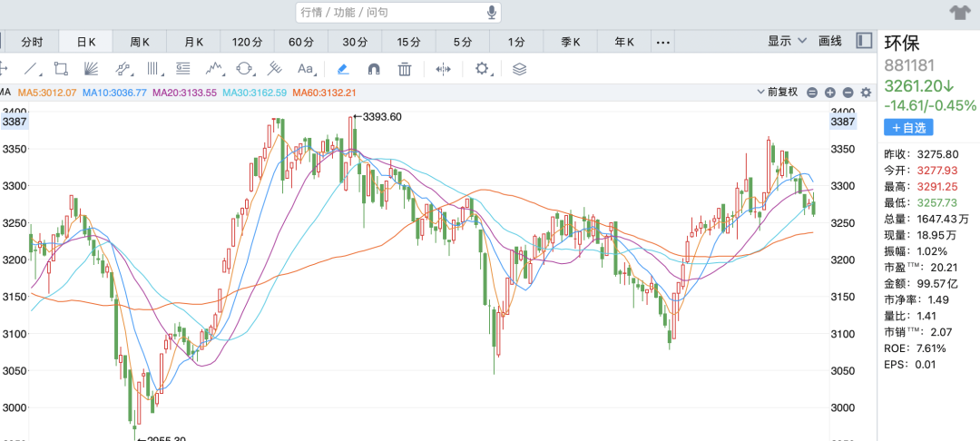Viewport: 980px width, 441px height.
Task: Click the chart settings gear icon
Action: pyautogui.click(x=482, y=68)
